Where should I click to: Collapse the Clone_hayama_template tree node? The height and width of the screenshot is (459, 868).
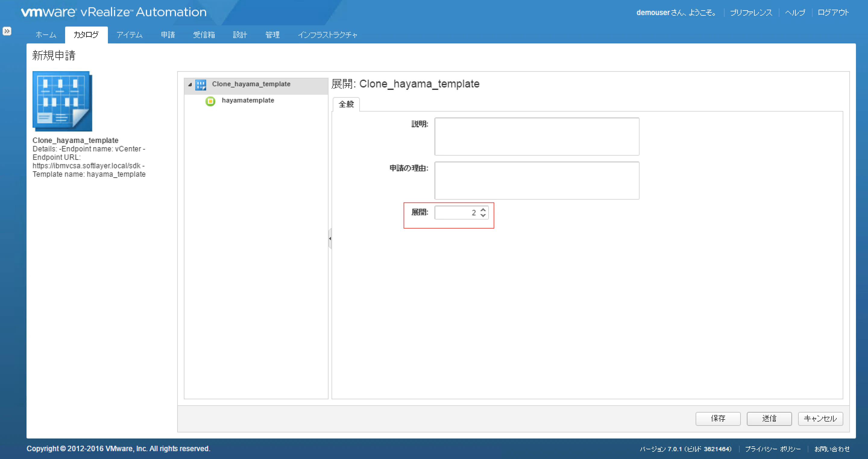pyautogui.click(x=191, y=85)
